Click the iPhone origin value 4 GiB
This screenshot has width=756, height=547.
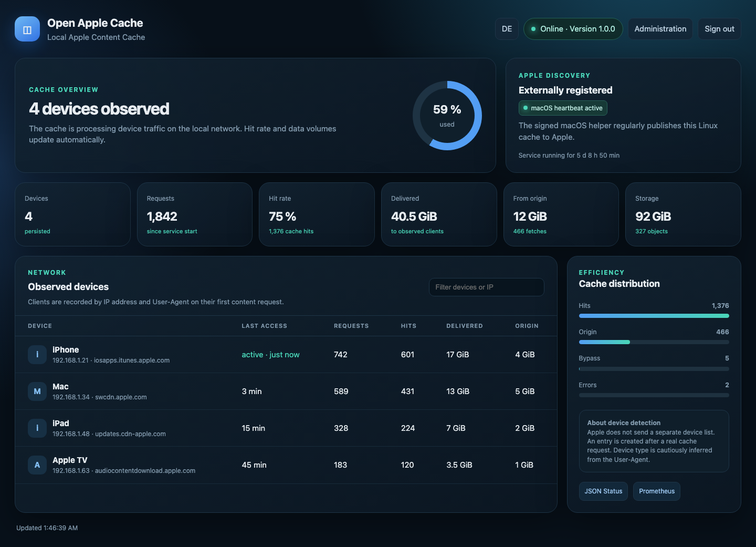point(525,355)
